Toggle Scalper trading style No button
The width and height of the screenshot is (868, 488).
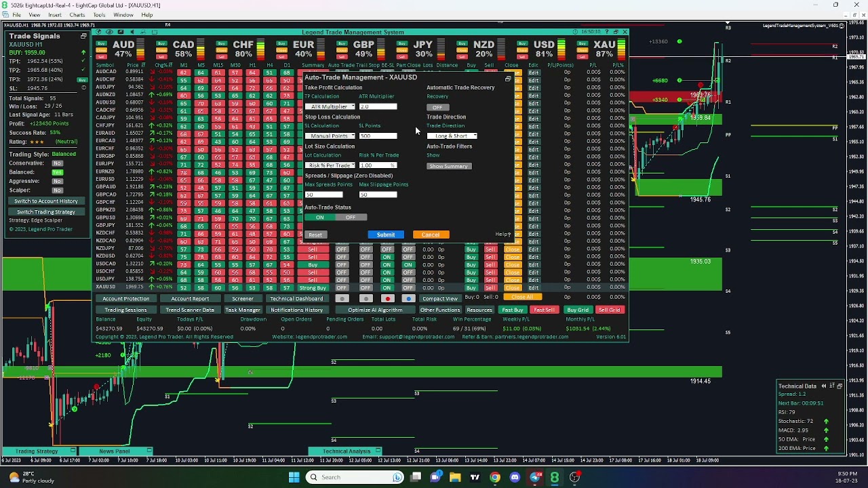coord(58,190)
